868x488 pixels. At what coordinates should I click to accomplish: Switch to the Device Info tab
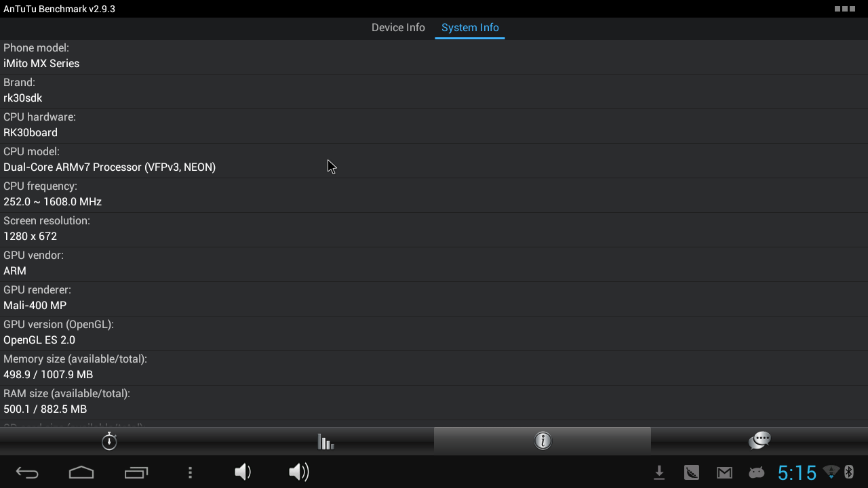point(398,28)
